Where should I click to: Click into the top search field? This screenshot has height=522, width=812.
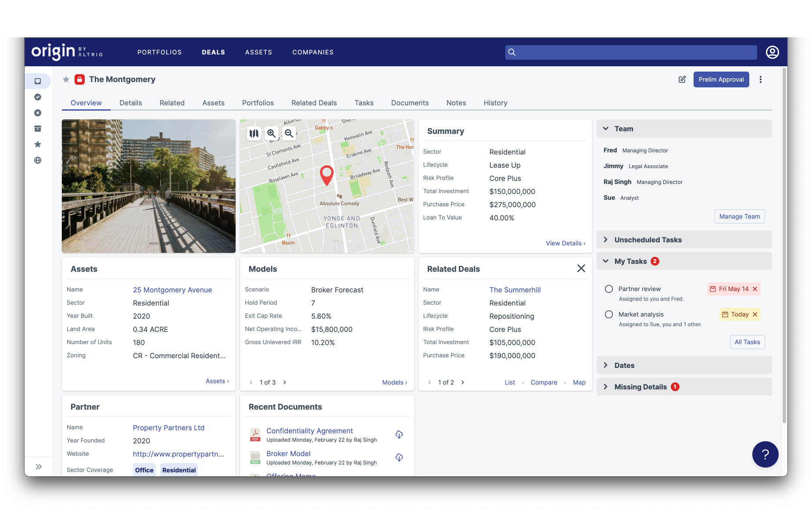tap(631, 52)
